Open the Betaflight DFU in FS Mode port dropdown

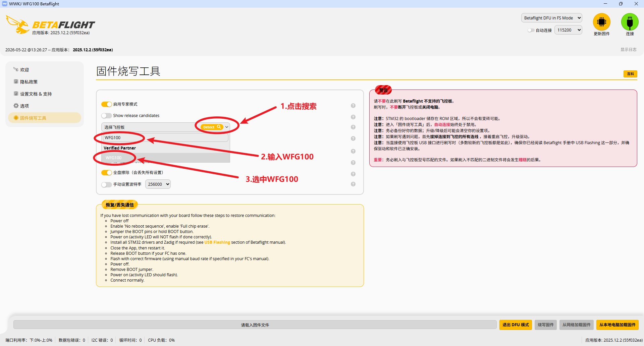pyautogui.click(x=551, y=18)
